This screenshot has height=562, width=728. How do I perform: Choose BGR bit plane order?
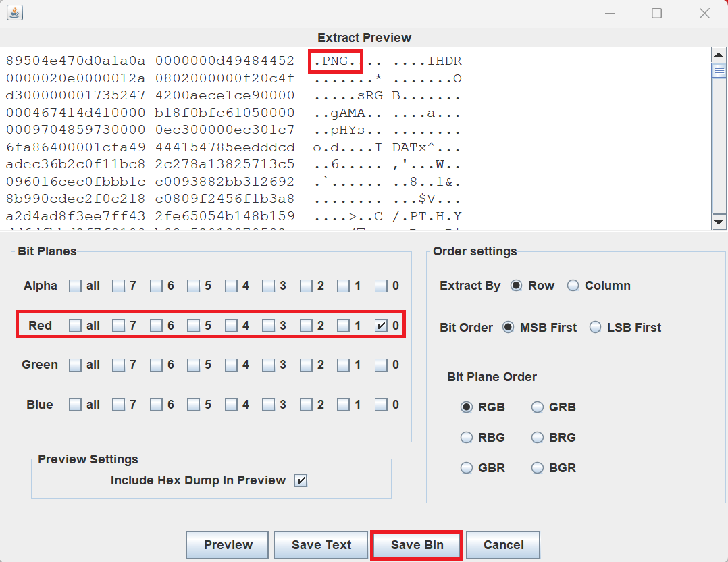537,467
